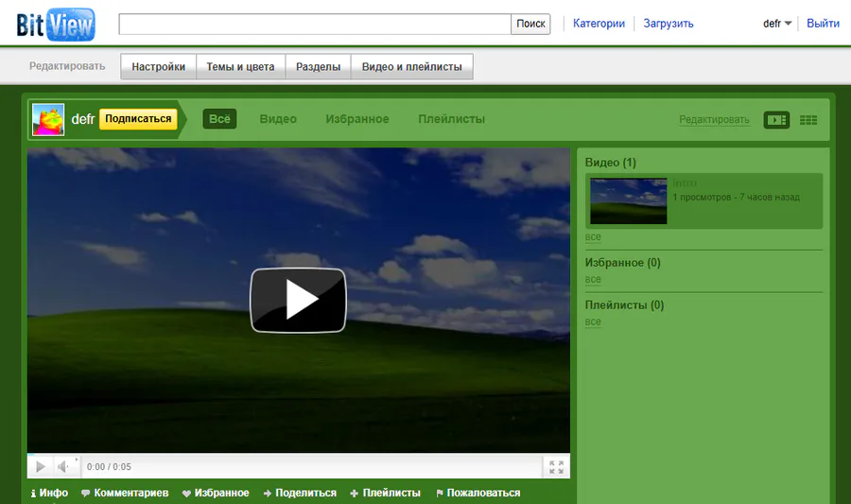Click the big play button overlay on the video
This screenshot has width=851, height=504.
coord(298,300)
